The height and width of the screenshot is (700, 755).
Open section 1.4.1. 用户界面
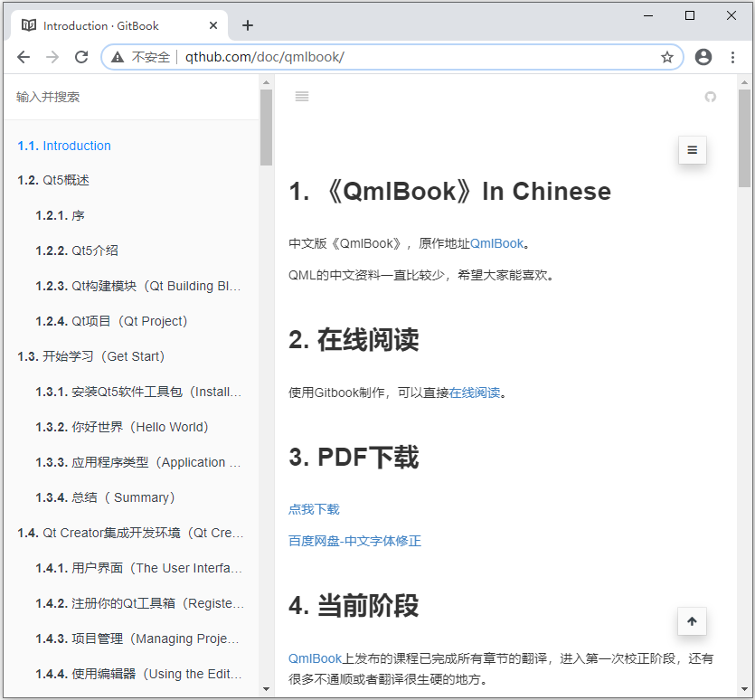tap(138, 568)
